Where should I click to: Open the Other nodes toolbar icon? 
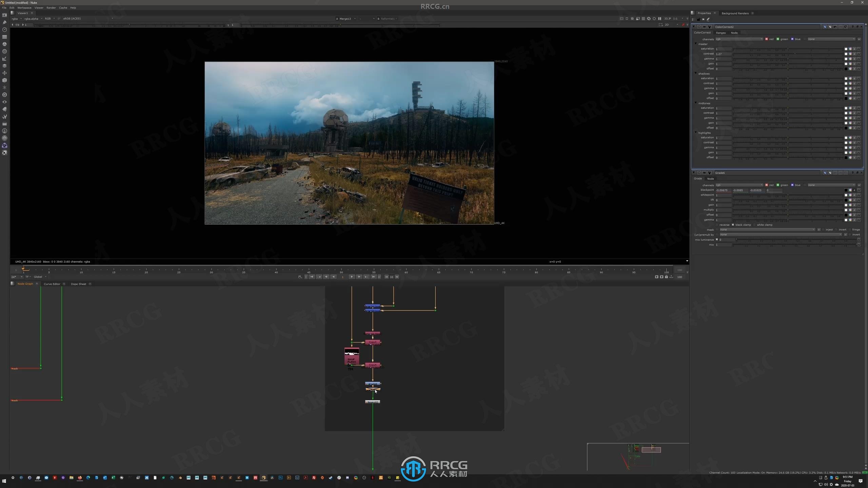(x=4, y=124)
